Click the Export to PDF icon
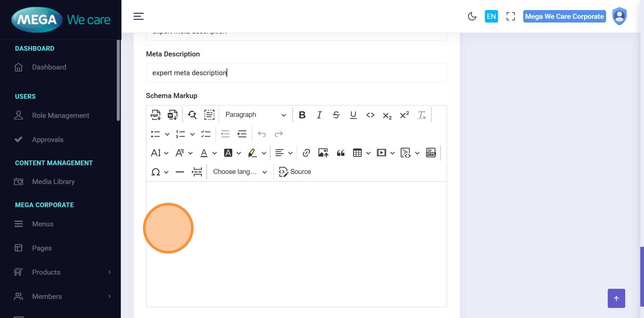The height and width of the screenshot is (318, 644). click(155, 115)
